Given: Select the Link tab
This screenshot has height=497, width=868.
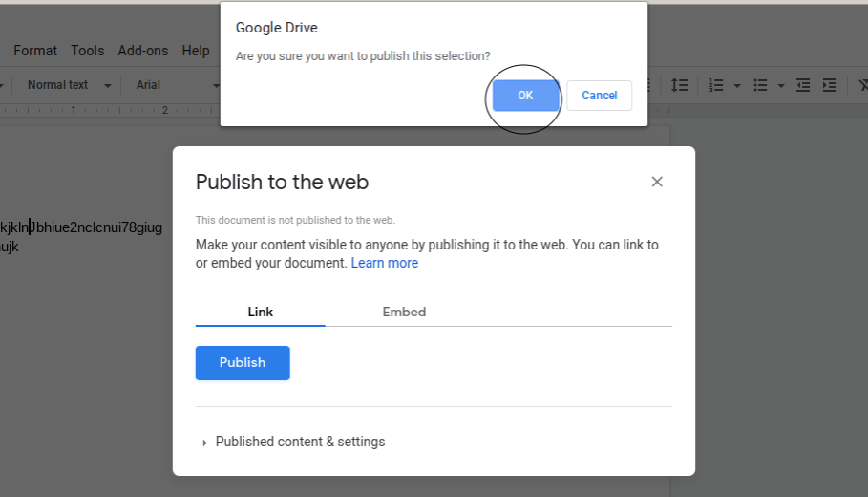Looking at the screenshot, I should (x=260, y=312).
